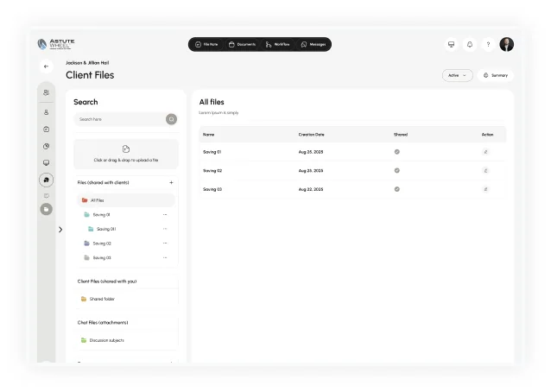This screenshot has height=392, width=551.
Task: Open the Workflow tab
Action: (277, 45)
